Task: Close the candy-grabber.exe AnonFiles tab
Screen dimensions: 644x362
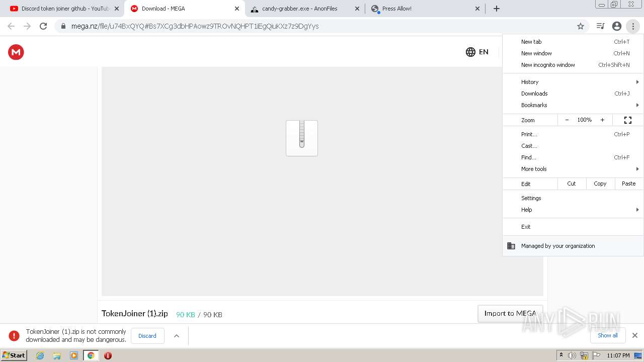Action: tap(357, 9)
